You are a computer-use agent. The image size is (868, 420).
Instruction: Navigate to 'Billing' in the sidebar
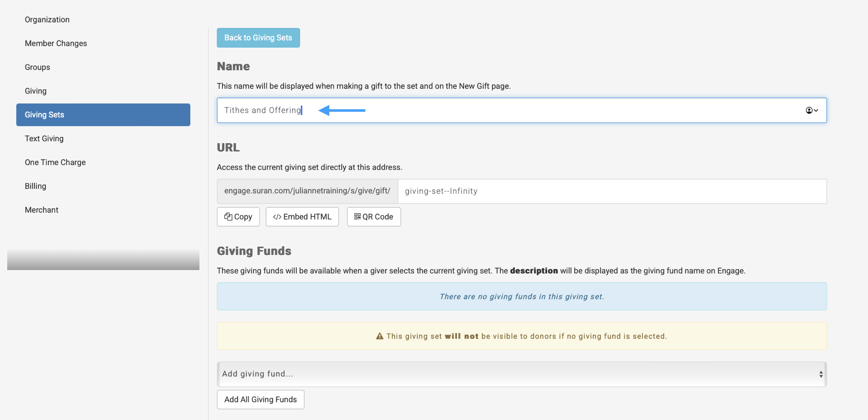[35, 186]
